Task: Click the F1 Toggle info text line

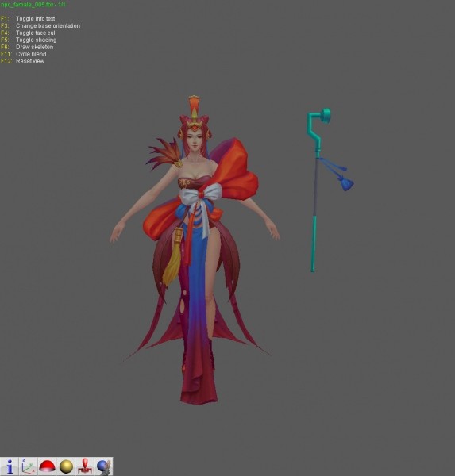Action: coord(28,18)
